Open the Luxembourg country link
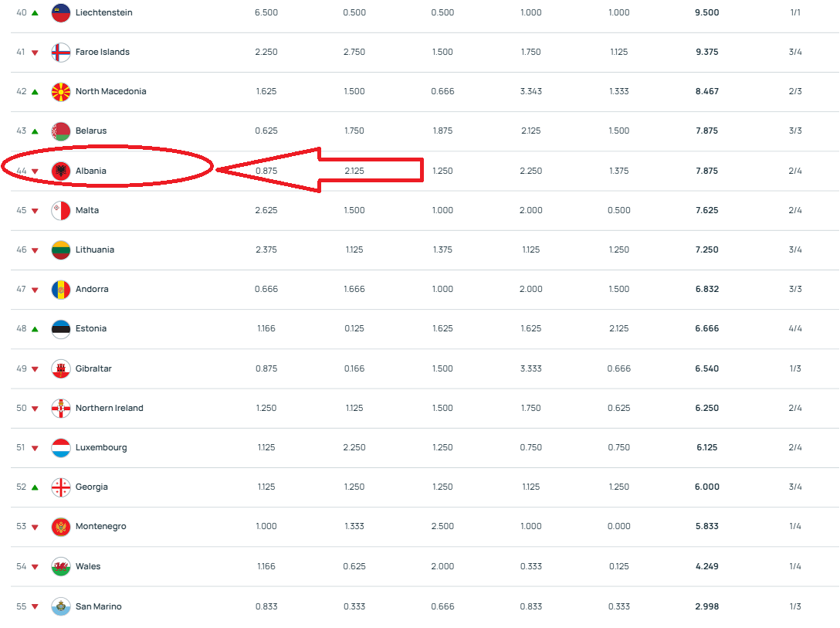Image resolution: width=840 pixels, height=628 pixels. tap(101, 447)
